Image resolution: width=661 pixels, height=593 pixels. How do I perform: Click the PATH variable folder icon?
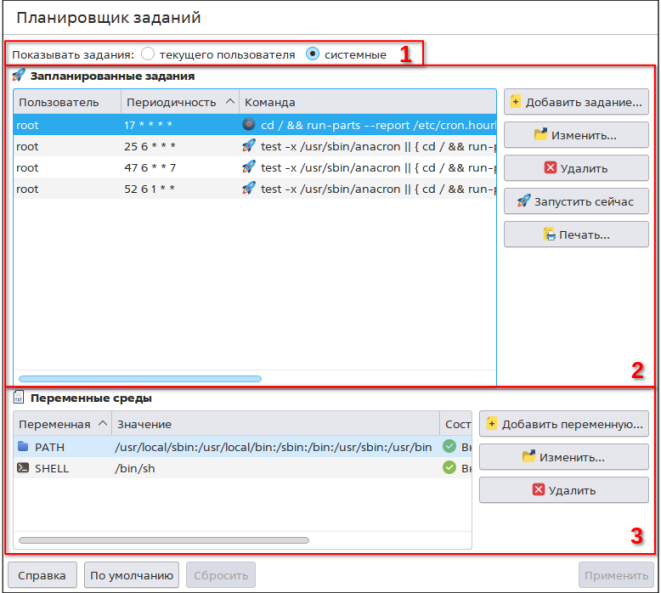(23, 447)
